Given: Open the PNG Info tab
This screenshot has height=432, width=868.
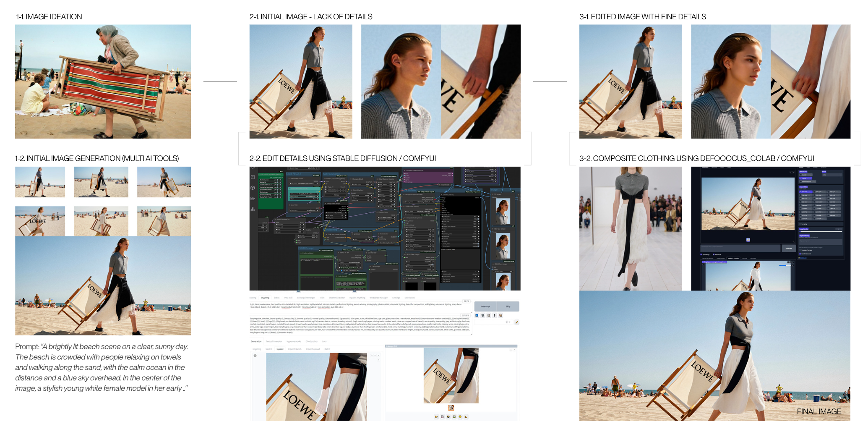Looking at the screenshot, I should [288, 298].
